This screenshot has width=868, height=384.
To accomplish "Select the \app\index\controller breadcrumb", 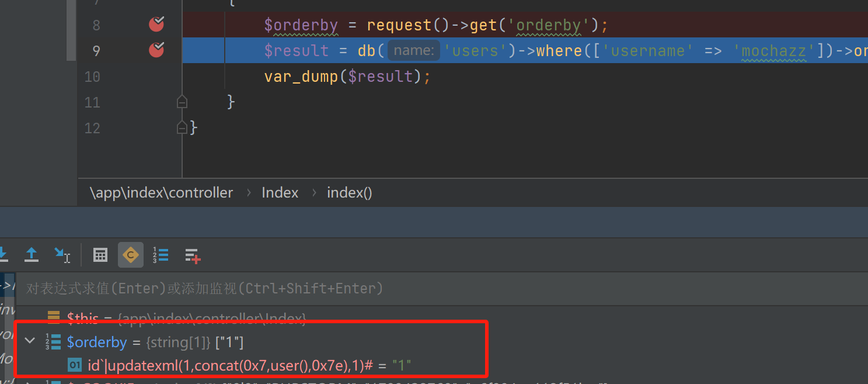I will (x=162, y=193).
